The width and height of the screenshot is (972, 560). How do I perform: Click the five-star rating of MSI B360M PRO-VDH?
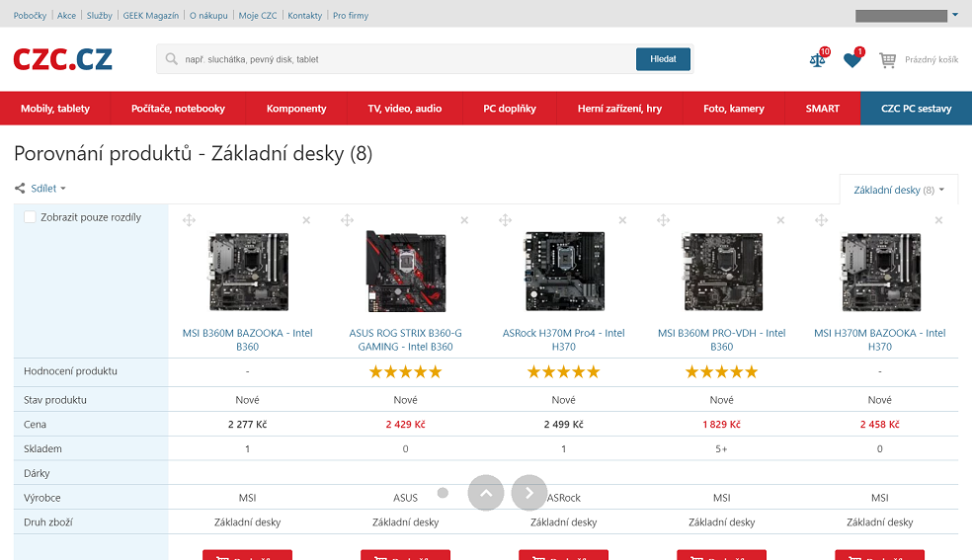[x=721, y=371]
